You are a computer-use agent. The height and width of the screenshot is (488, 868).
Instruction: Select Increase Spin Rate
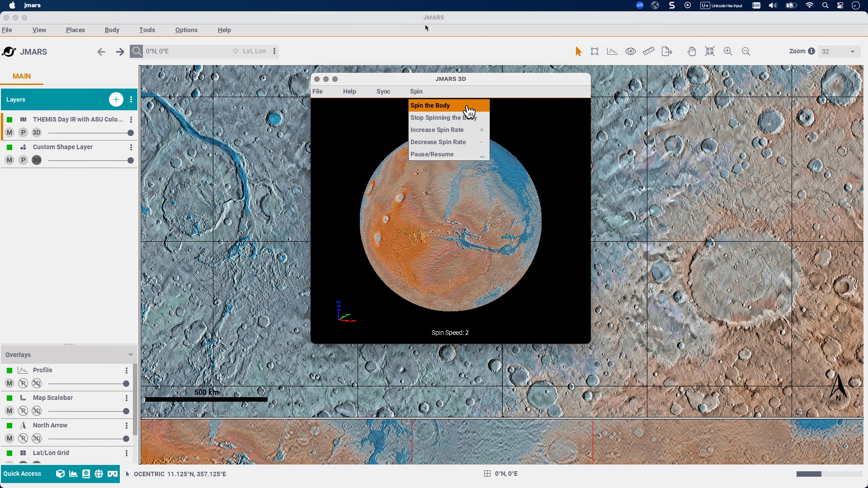(449, 130)
